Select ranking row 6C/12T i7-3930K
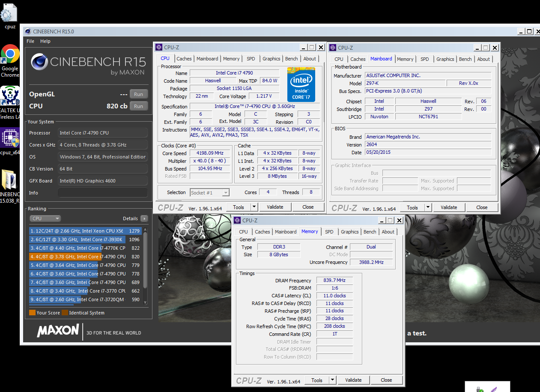Viewport: 540px width, 392px height. 85,239
